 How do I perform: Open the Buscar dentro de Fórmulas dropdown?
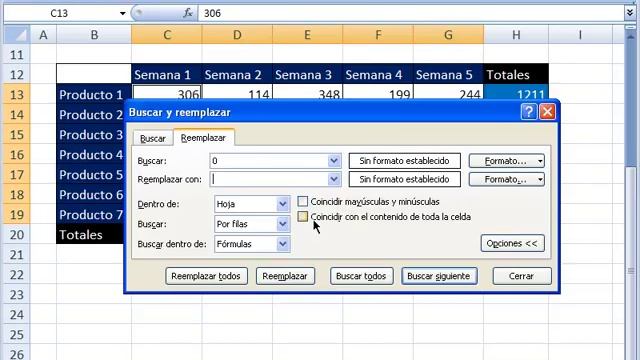pyautogui.click(x=282, y=244)
